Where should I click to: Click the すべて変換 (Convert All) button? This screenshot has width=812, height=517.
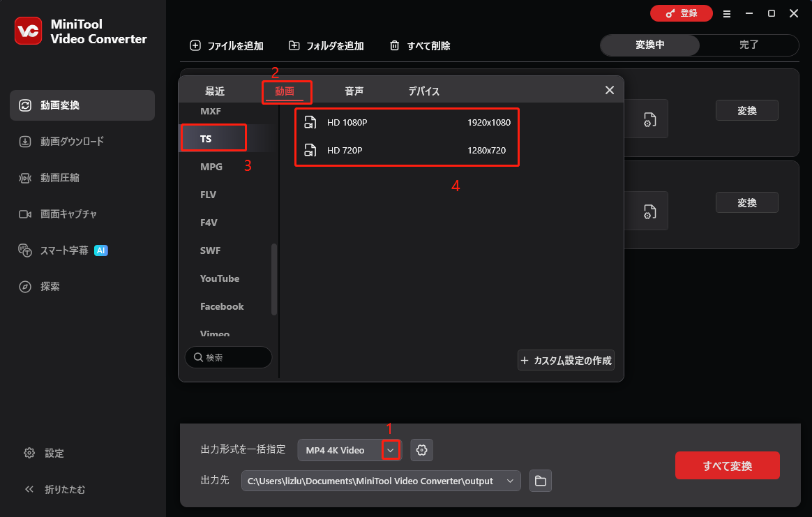tap(727, 465)
